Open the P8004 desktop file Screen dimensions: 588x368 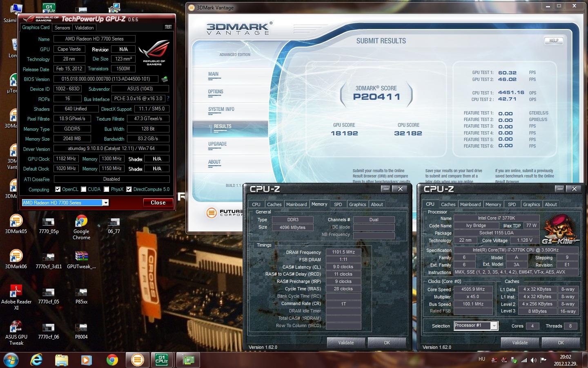(81, 330)
